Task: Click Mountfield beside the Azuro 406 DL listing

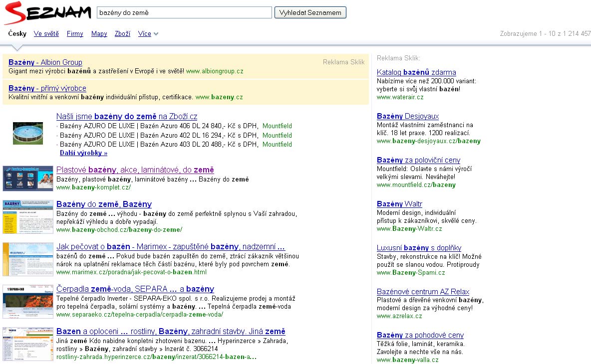Action: [x=277, y=126]
